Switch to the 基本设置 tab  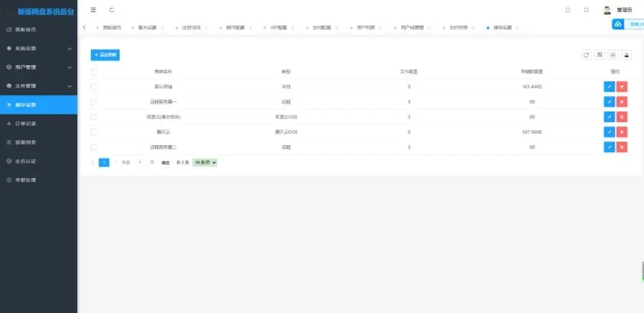click(x=147, y=27)
